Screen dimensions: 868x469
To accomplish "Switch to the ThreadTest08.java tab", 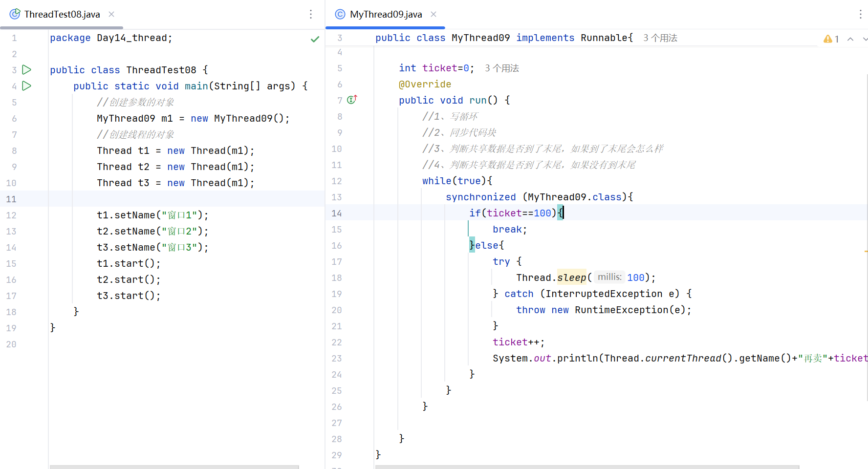I will click(62, 14).
